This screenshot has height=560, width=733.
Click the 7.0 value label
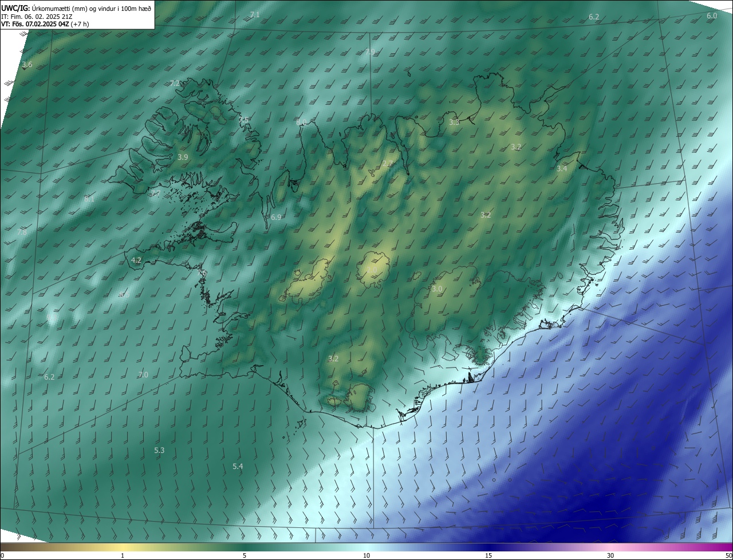143,375
